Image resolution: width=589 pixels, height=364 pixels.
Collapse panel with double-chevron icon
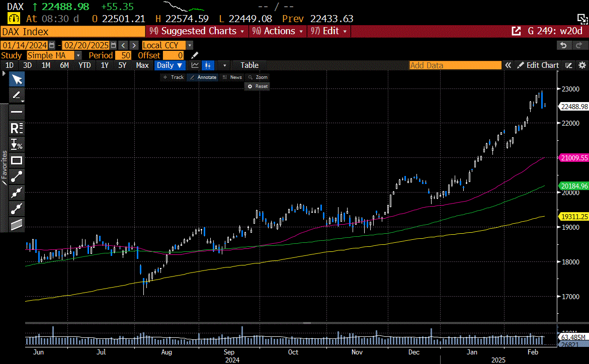coord(508,65)
